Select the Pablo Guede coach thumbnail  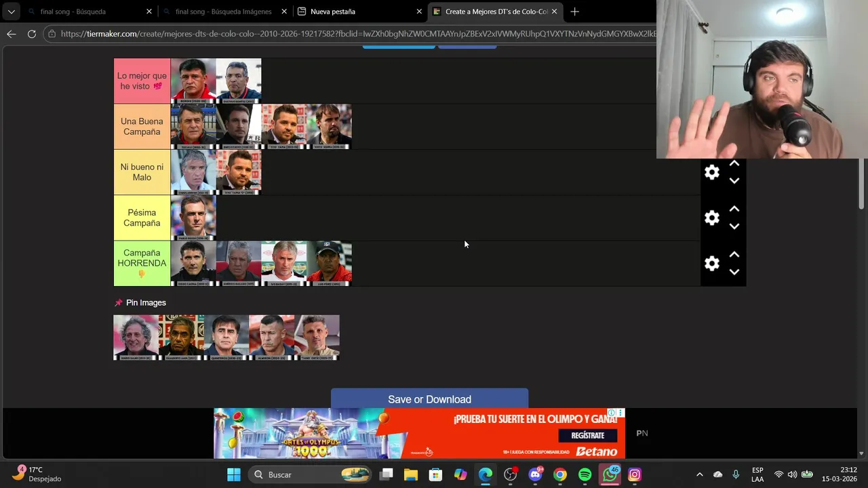tap(193, 218)
